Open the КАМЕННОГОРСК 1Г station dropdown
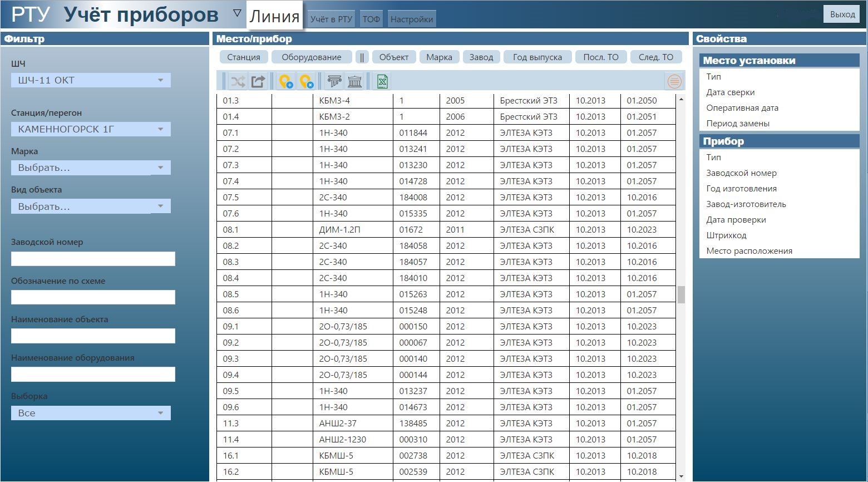 [91, 129]
